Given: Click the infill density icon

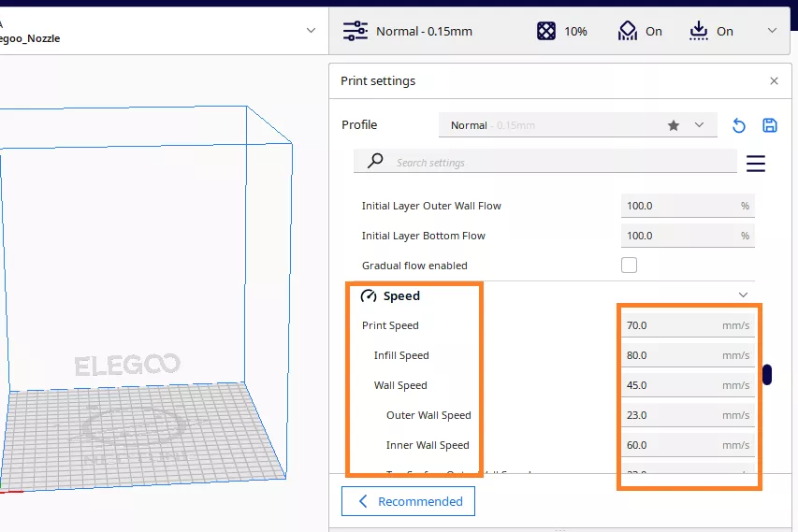Looking at the screenshot, I should [546, 31].
